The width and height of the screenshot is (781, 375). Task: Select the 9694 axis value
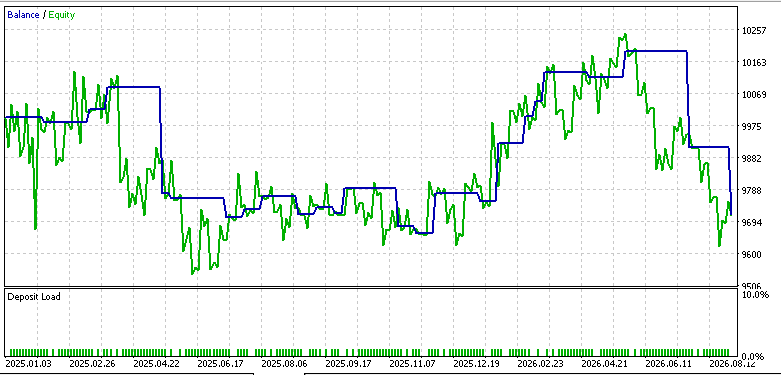click(x=752, y=222)
